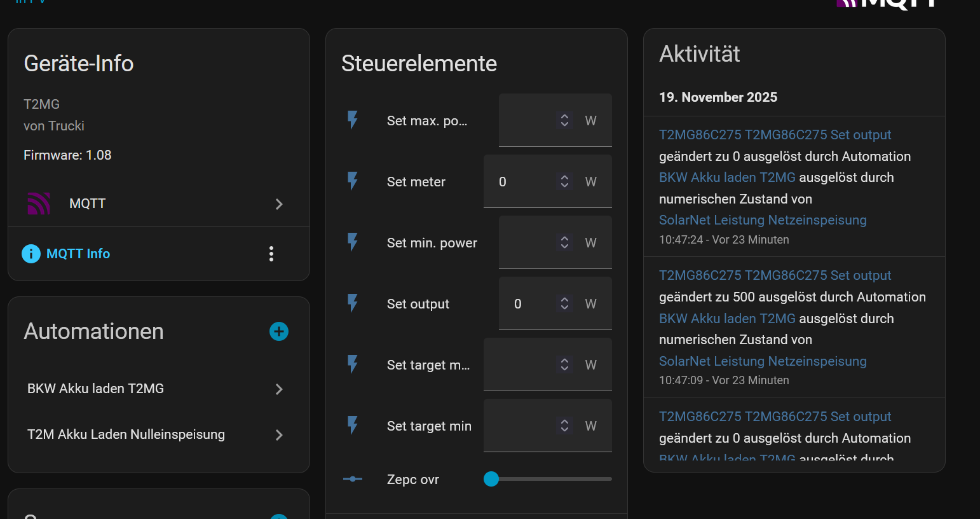Click the blue MQTT Info icon
The height and width of the screenshot is (519, 980).
[x=31, y=254]
